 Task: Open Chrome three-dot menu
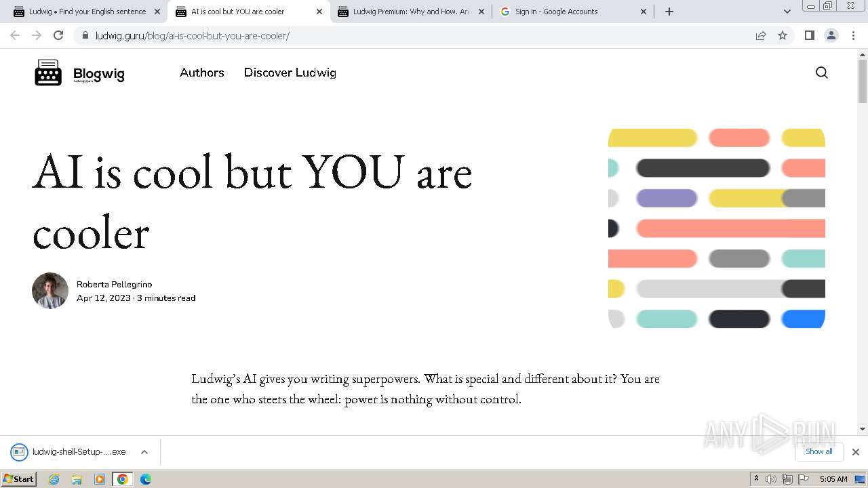tap(853, 35)
